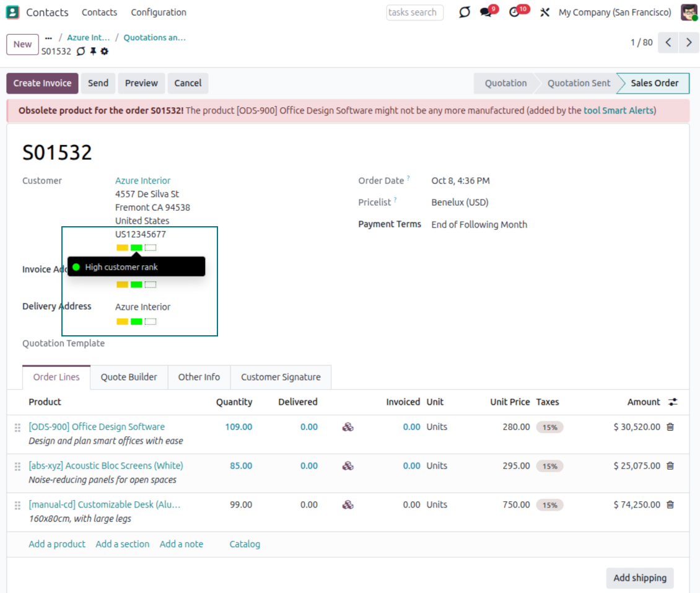700x593 pixels.
Task: Go to previous record arrow
Action: [x=668, y=43]
